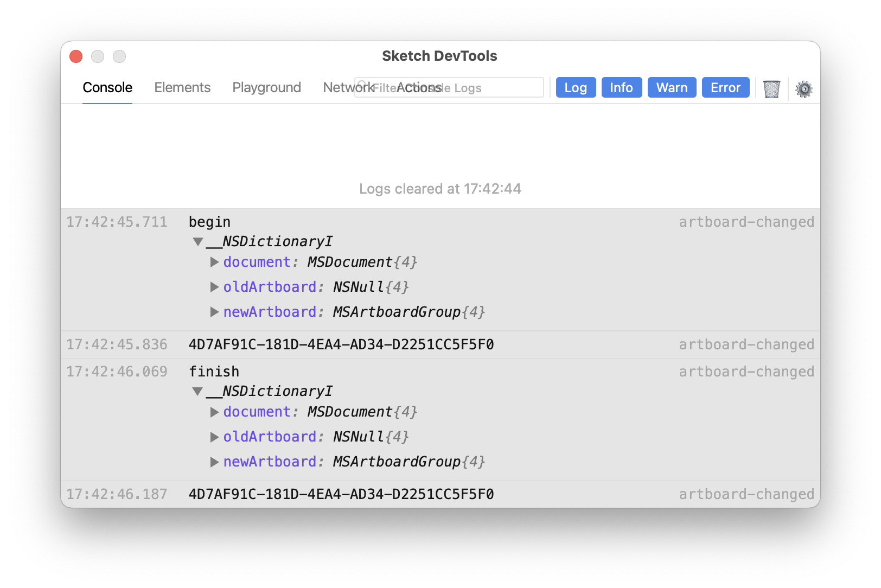The width and height of the screenshot is (881, 588).
Task: Collapse the __NSDictionaryI under finish
Action: [x=198, y=391]
